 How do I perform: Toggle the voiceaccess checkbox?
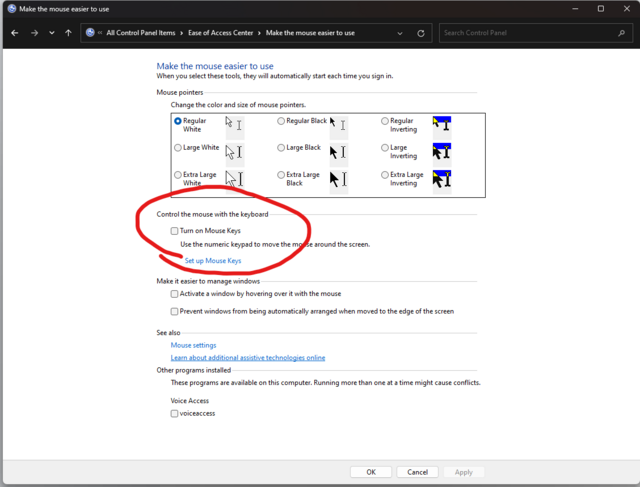[x=175, y=413]
